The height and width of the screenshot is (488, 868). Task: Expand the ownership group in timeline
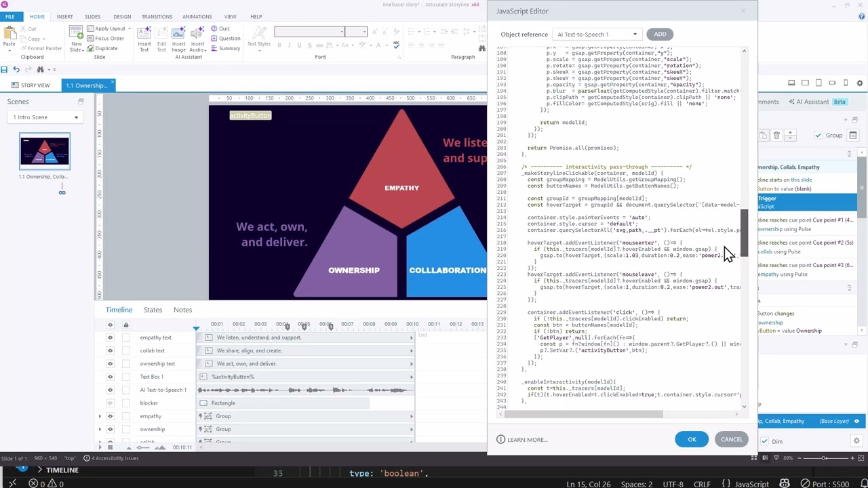[100, 429]
